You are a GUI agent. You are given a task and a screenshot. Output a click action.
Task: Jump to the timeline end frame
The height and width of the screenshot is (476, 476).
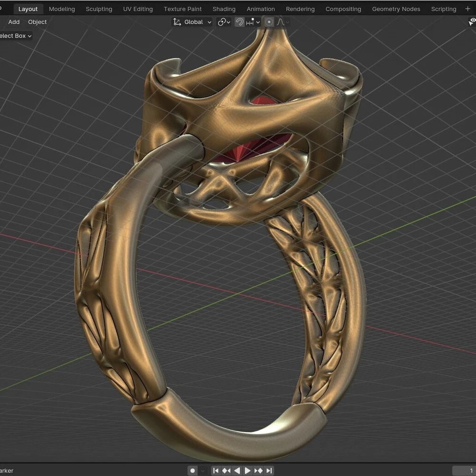click(269, 471)
